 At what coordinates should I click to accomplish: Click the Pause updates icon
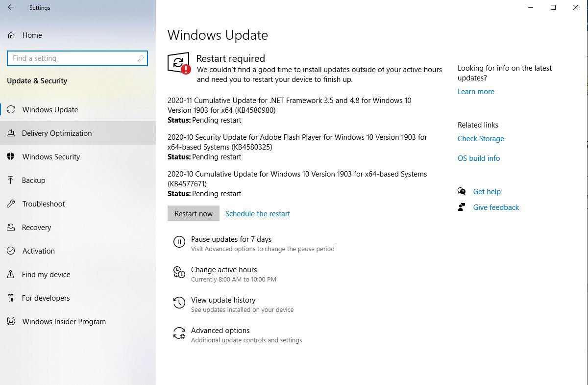pyautogui.click(x=179, y=241)
